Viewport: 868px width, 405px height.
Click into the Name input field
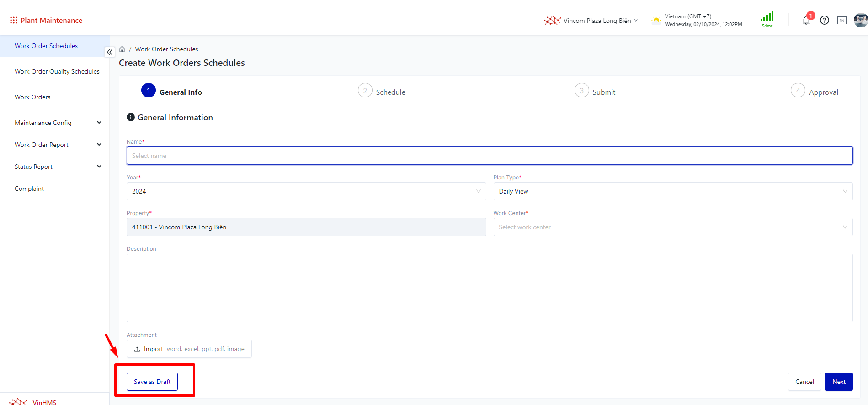[489, 156]
